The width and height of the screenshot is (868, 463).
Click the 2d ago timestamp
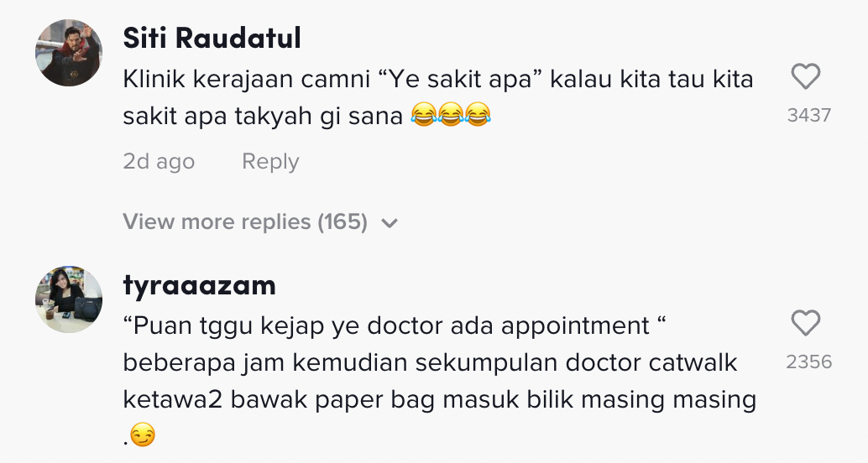(x=159, y=162)
